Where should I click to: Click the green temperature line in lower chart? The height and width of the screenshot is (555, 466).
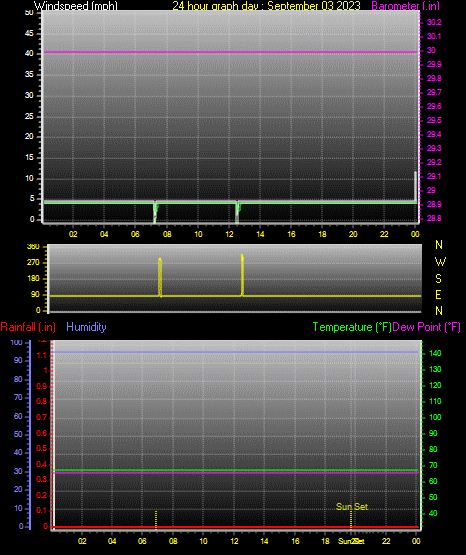click(x=235, y=470)
